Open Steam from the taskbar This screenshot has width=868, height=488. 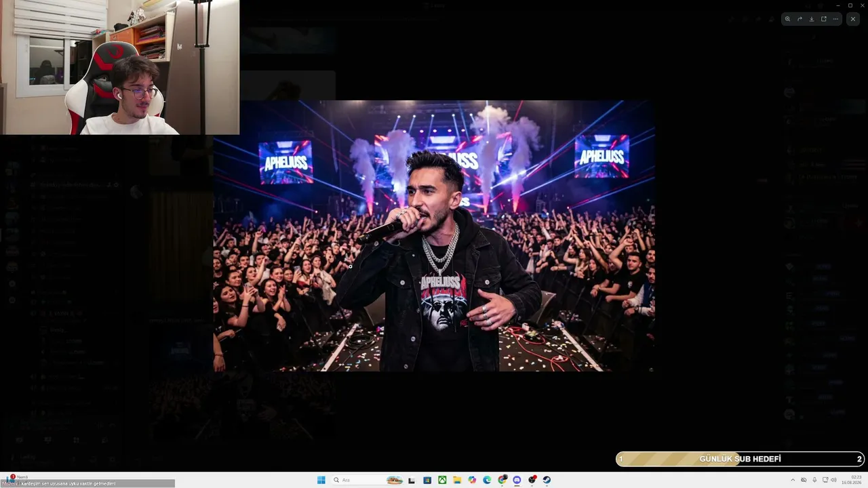click(x=547, y=480)
